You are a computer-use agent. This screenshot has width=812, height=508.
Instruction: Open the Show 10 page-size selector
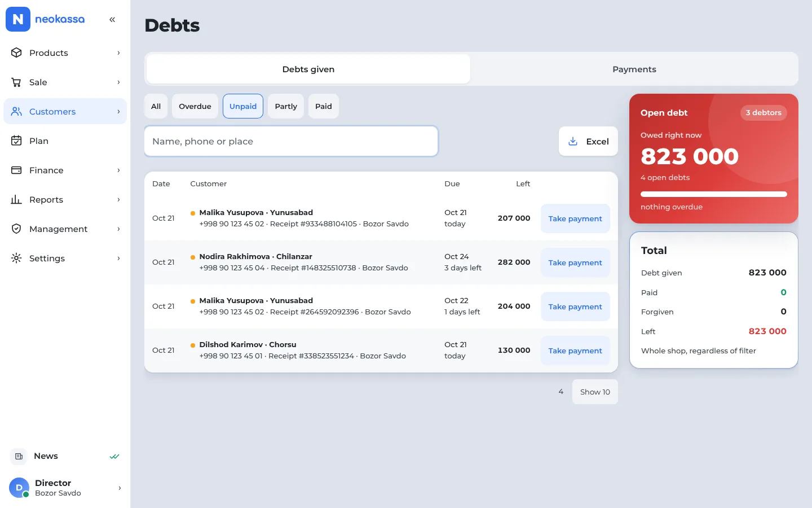(595, 392)
